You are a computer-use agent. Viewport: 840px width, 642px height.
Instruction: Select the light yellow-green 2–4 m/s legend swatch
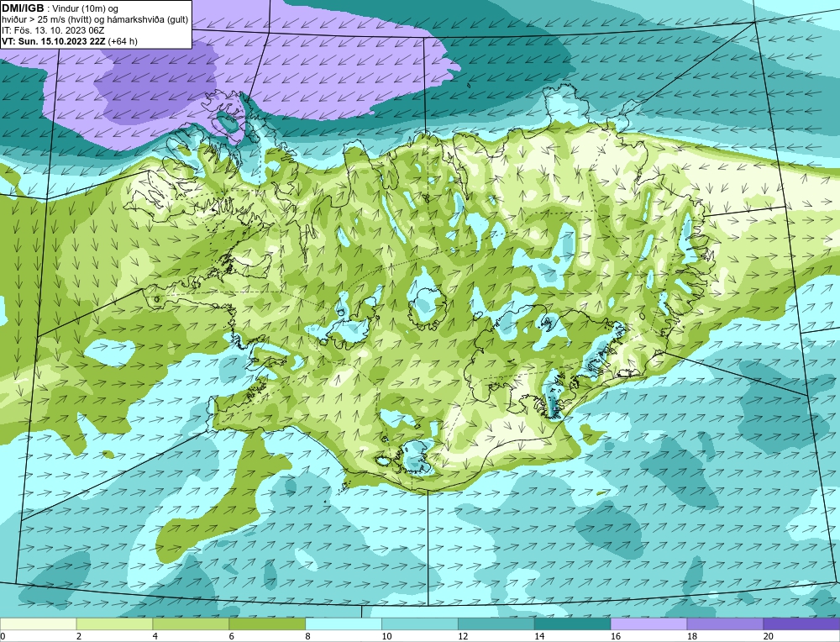pos(114,624)
